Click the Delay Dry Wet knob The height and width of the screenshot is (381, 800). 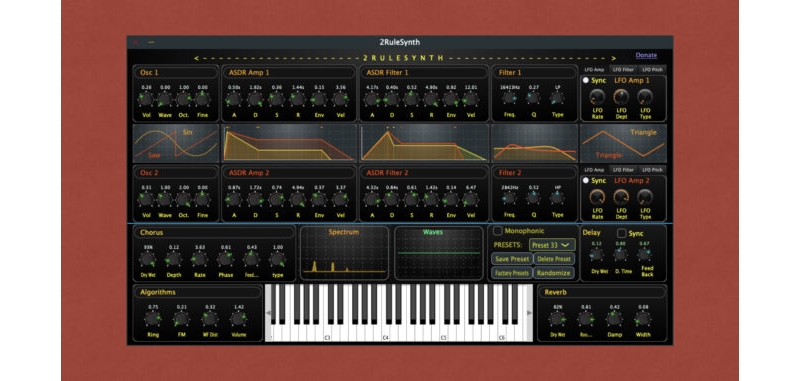coord(596,255)
